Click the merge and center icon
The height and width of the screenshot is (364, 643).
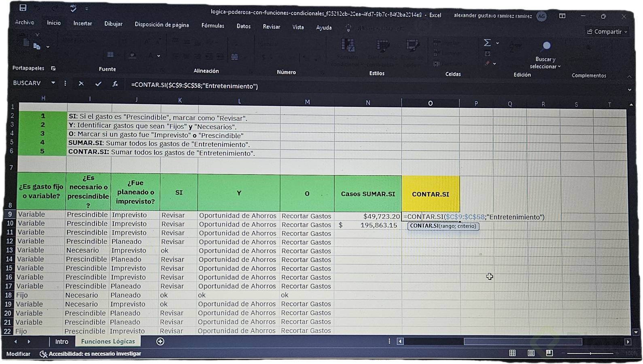coord(235,57)
